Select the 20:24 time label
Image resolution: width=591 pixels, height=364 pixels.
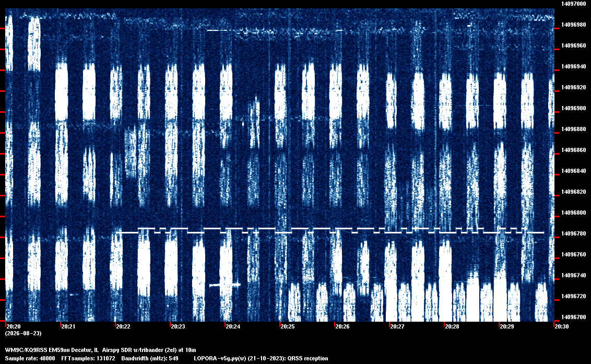click(x=232, y=326)
